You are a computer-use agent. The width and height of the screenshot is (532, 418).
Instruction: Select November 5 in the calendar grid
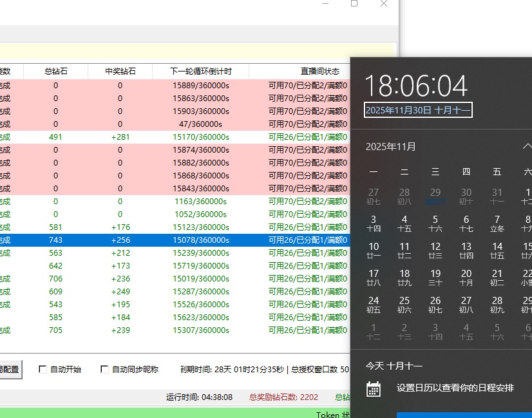pyautogui.click(x=435, y=222)
